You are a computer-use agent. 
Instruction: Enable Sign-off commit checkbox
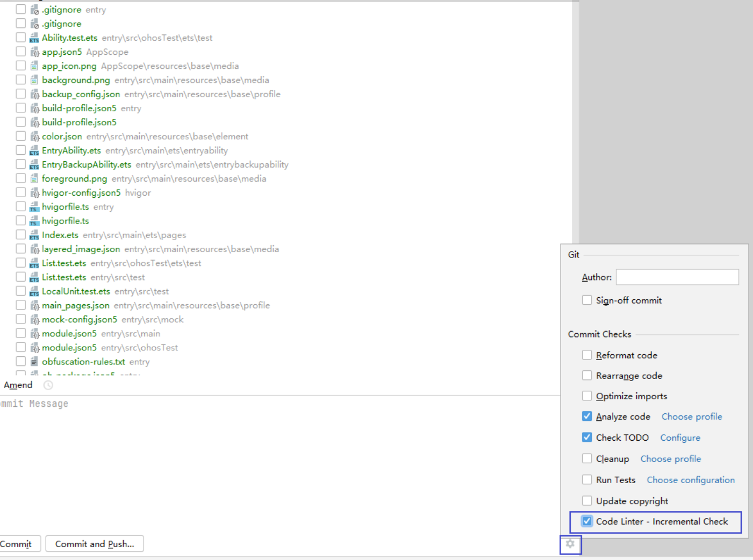tap(587, 300)
